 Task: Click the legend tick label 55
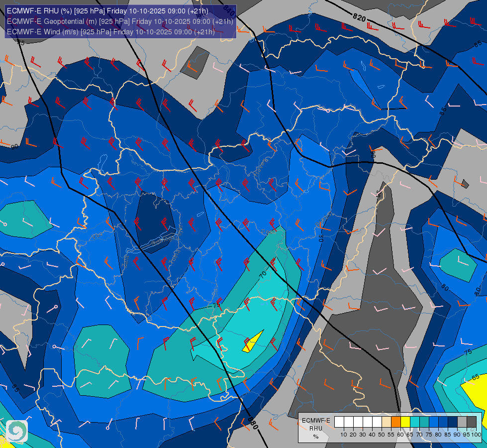[x=391, y=435]
